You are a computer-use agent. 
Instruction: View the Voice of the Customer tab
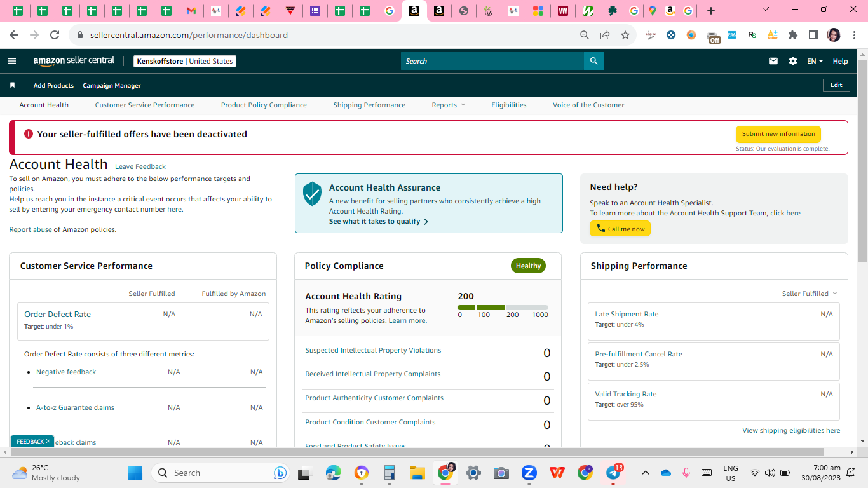[588, 105]
